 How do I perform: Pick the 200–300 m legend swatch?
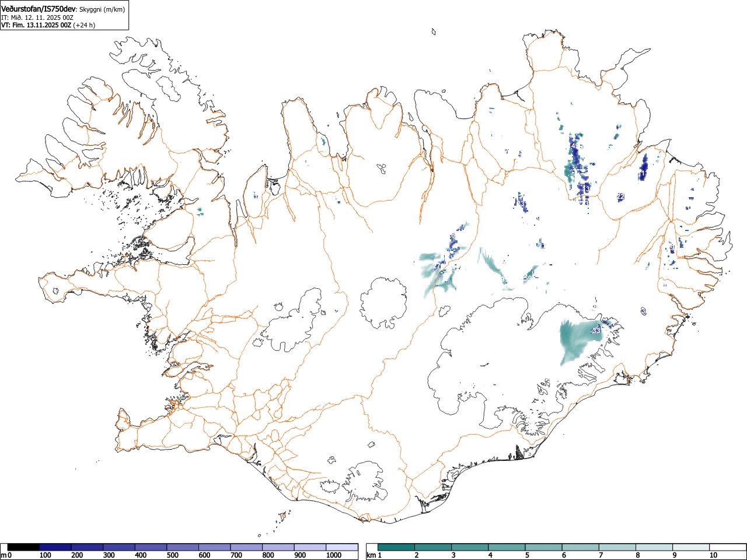88,547
